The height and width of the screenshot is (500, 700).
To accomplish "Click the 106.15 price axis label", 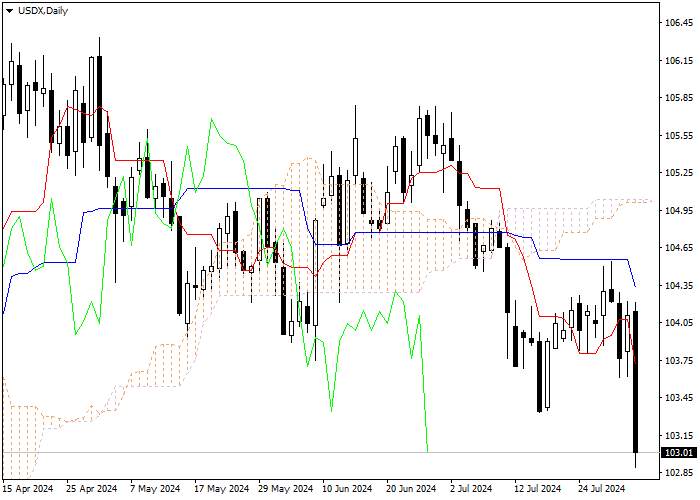I will point(679,60).
